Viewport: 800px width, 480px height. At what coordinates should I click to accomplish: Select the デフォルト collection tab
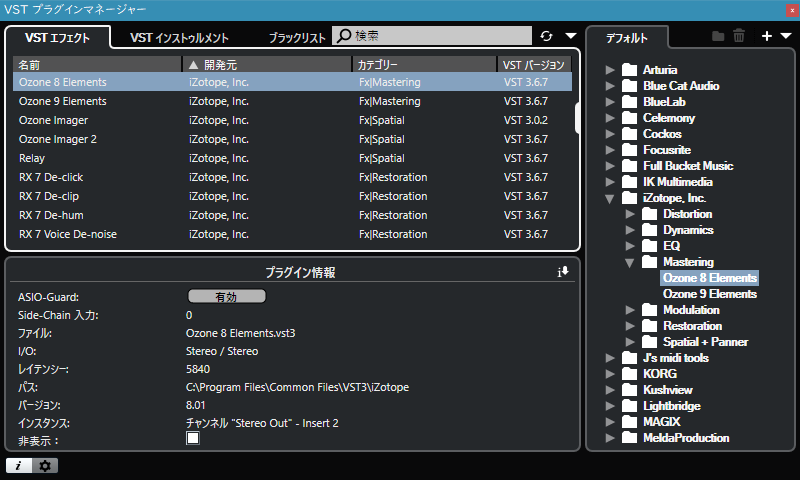627,38
